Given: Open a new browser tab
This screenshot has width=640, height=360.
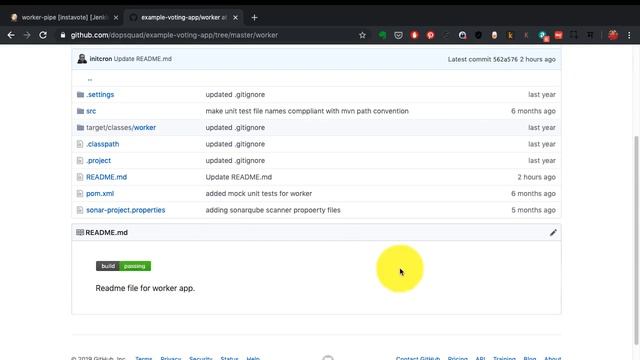Looking at the screenshot, I should coord(254,18).
